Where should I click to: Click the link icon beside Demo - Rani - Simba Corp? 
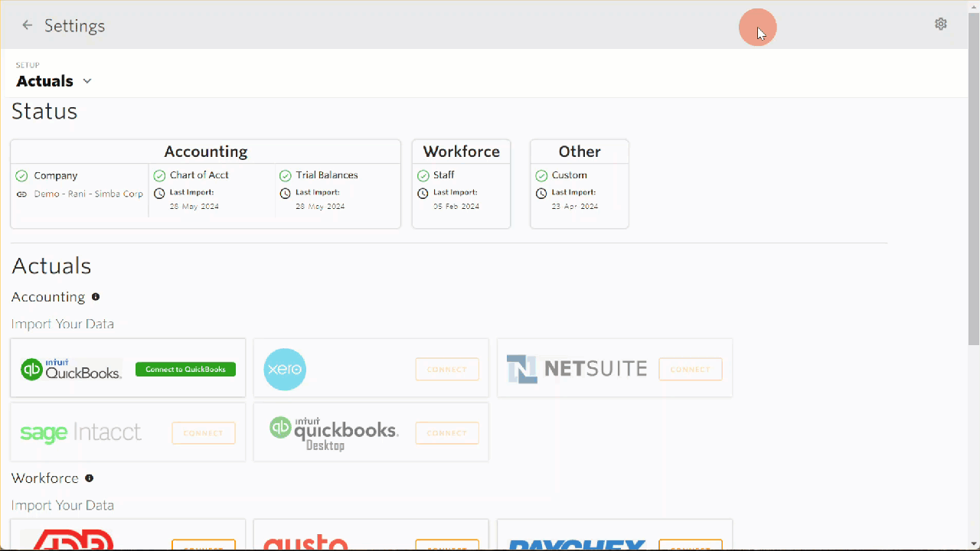pyautogui.click(x=21, y=194)
